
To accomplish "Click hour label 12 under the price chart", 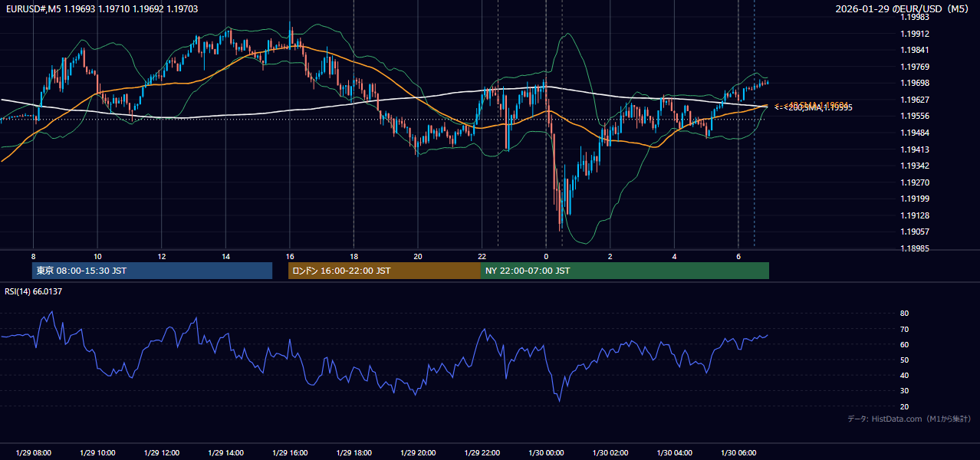I will point(161,256).
